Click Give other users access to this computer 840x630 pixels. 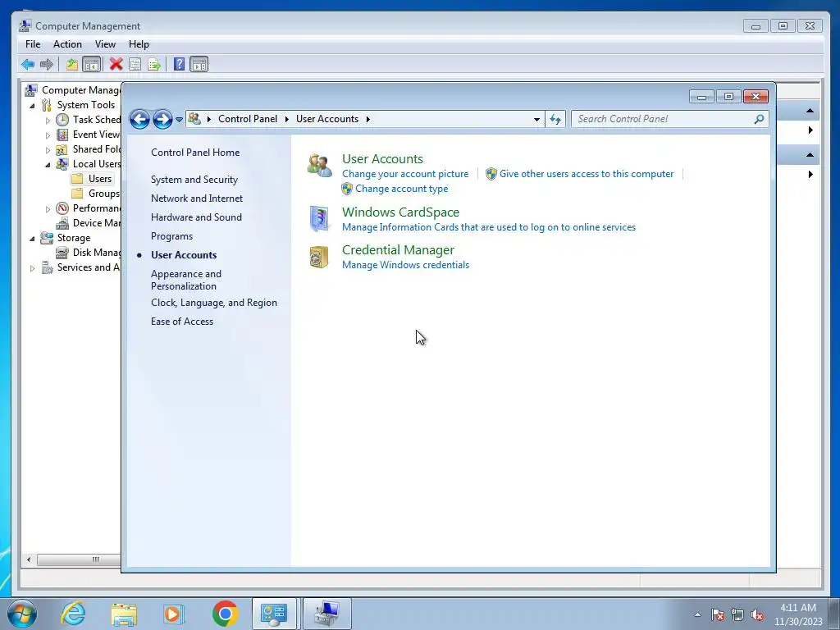tap(586, 174)
